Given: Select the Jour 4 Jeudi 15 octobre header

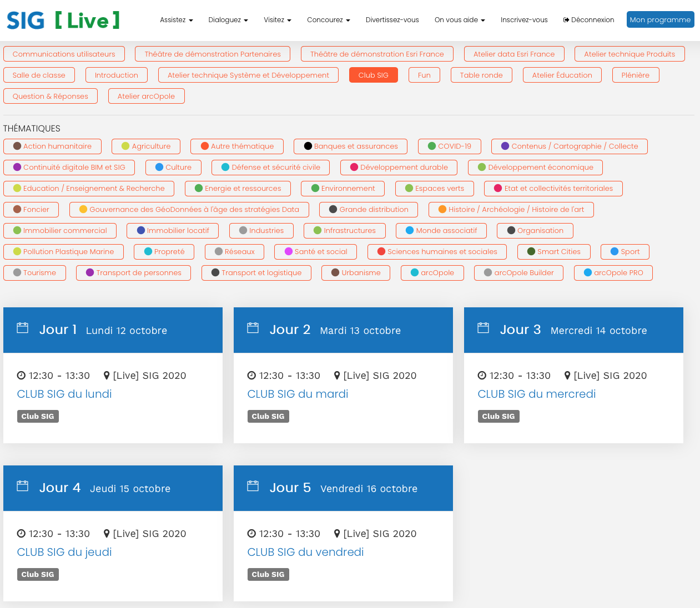Looking at the screenshot, I should coord(113,488).
